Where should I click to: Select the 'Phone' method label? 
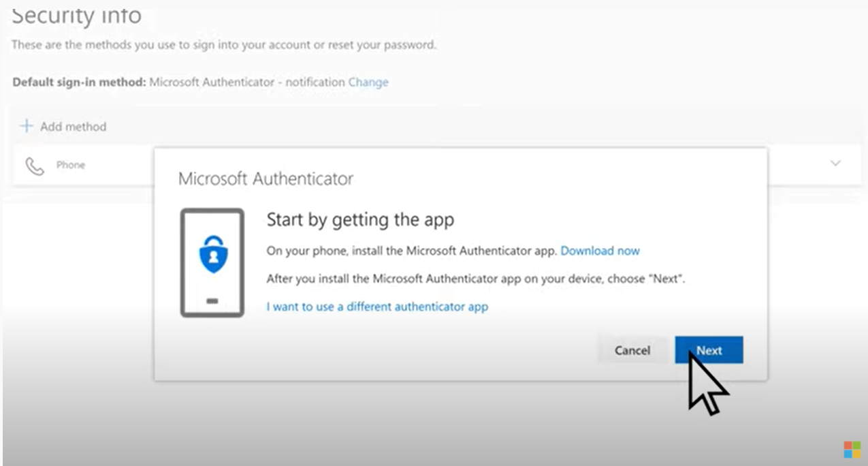(x=71, y=165)
